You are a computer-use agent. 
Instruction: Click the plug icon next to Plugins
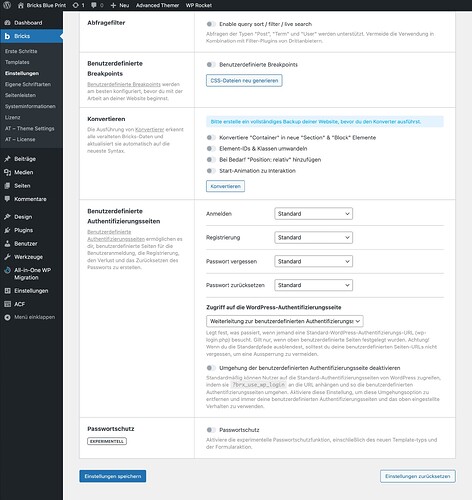tap(7, 230)
